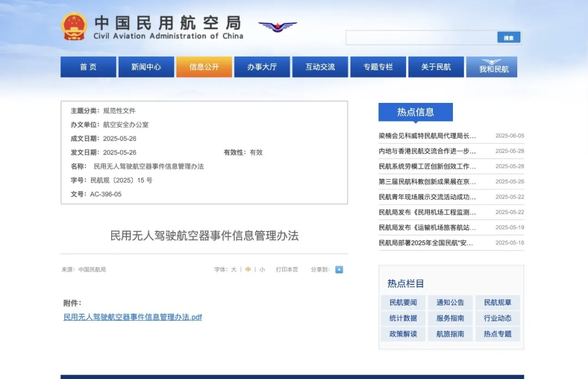Select the 信息公开 navigation tab

coord(204,67)
